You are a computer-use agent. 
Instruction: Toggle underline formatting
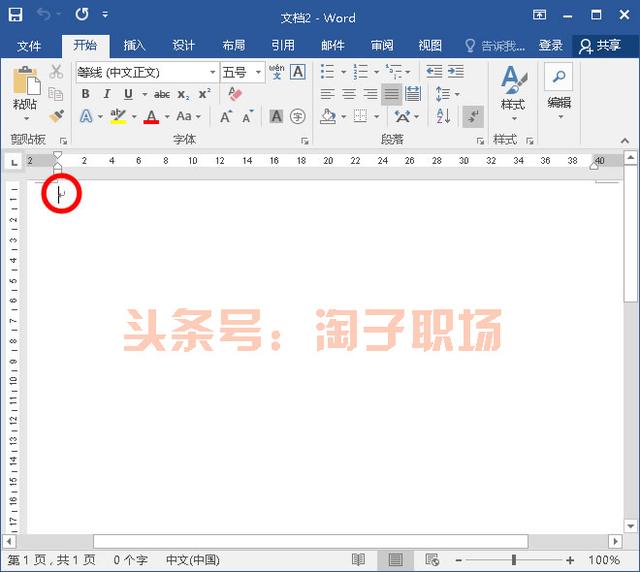(x=128, y=94)
